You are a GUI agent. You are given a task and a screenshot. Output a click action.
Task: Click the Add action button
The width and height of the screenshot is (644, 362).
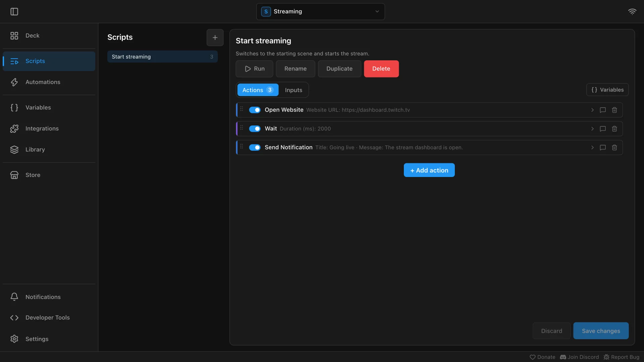[x=429, y=170]
